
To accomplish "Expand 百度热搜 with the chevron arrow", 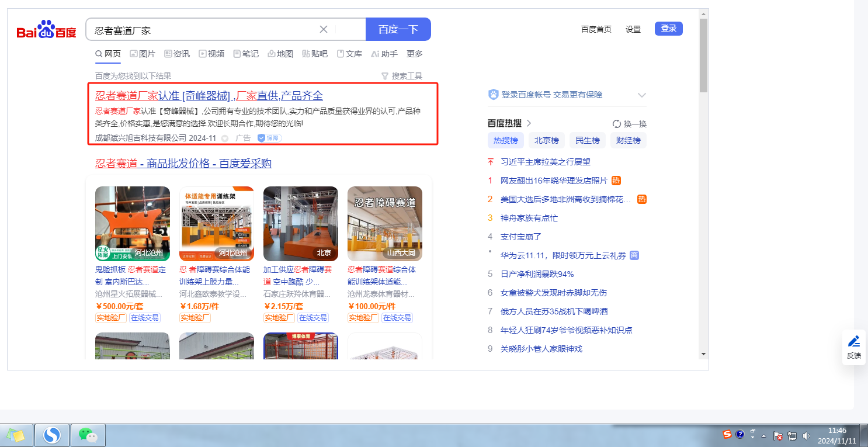I will click(529, 123).
